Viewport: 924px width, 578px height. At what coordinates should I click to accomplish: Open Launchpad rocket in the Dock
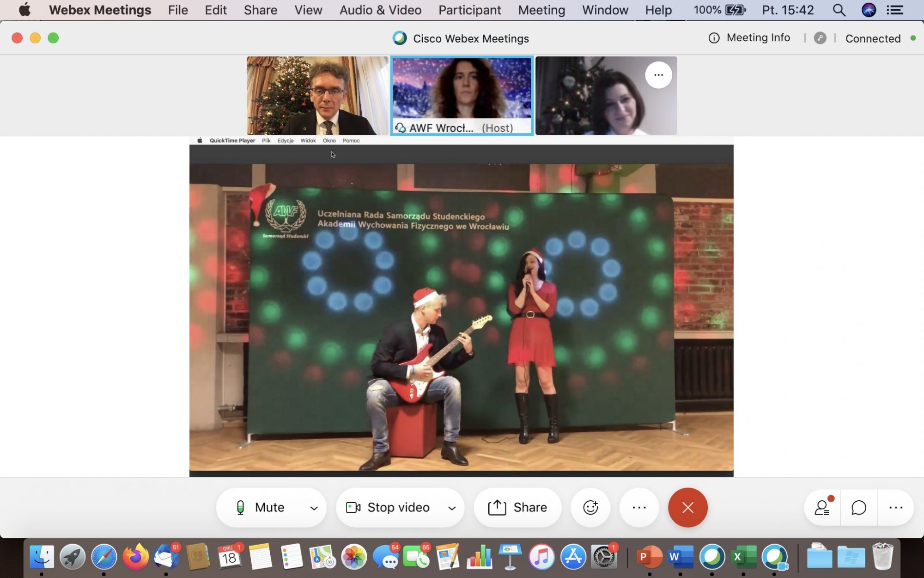[x=73, y=556]
